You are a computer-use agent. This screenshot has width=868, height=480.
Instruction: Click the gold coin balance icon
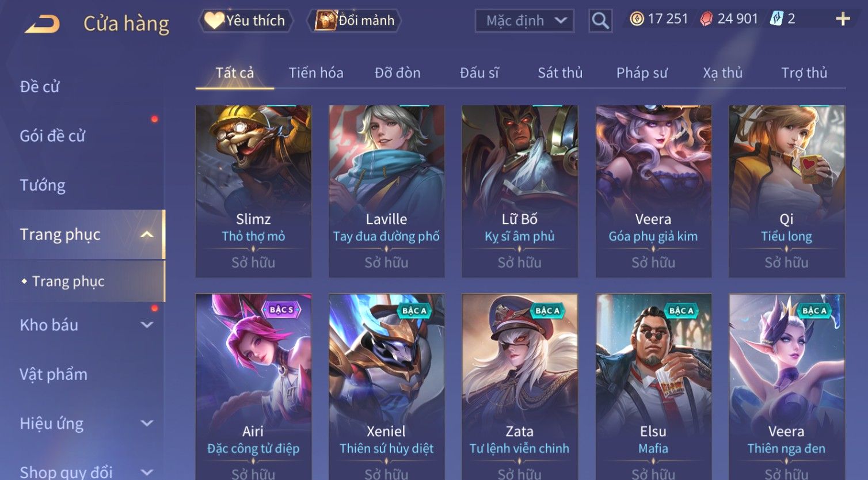[x=637, y=19]
